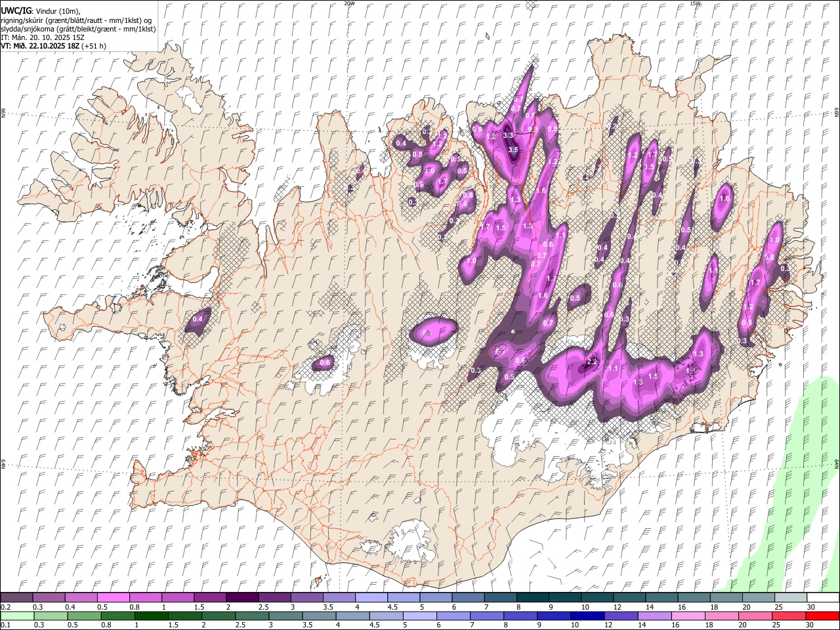This screenshot has height=630, width=840.
Task: Click the 0.2 label under the upper scale
Action: (x=5, y=607)
